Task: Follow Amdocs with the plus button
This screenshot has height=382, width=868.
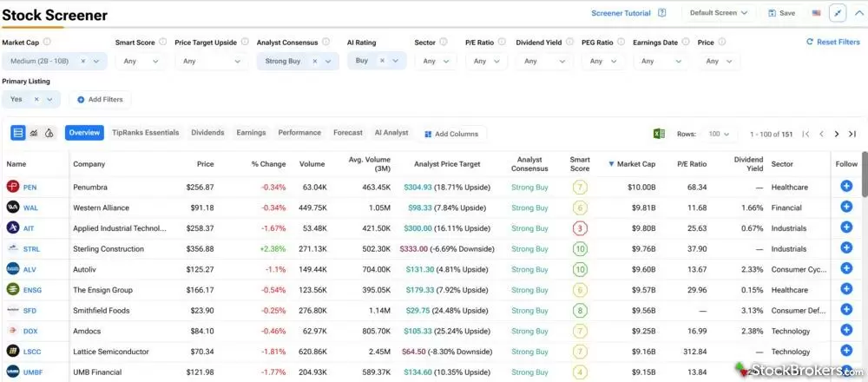Action: pyautogui.click(x=845, y=330)
